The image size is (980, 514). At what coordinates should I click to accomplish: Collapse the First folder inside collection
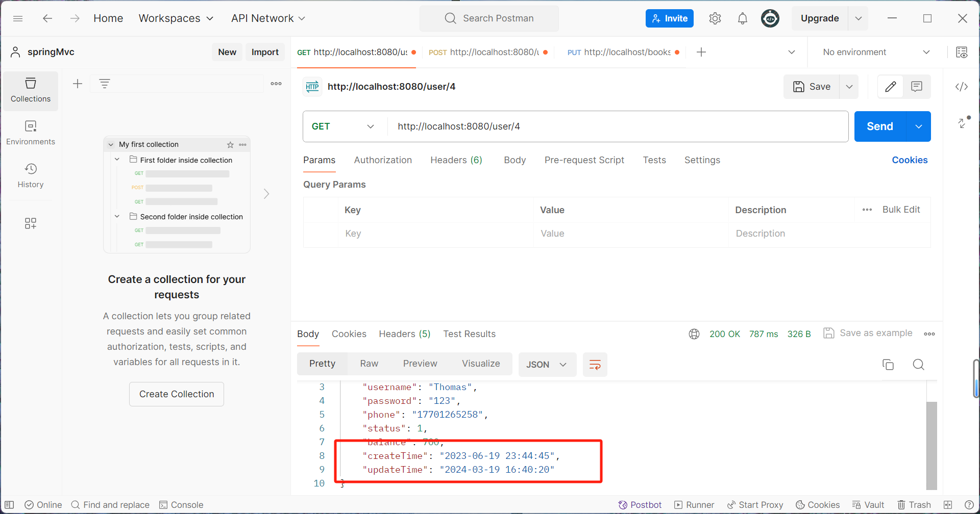(117, 160)
